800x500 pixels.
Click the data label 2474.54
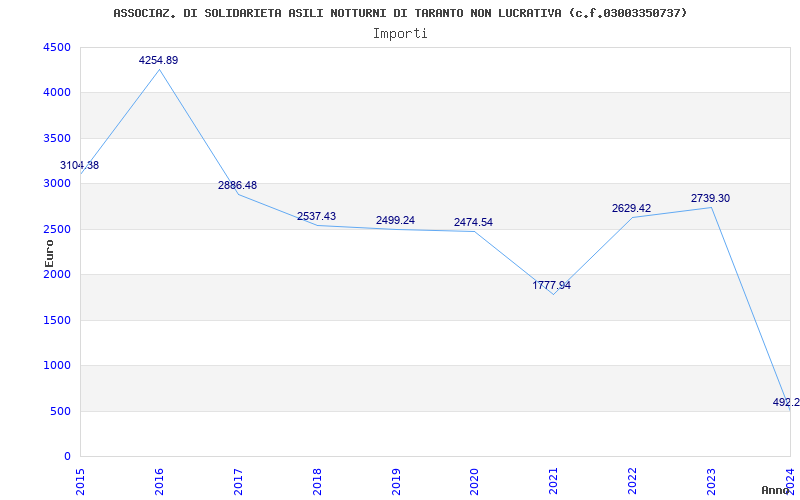click(473, 222)
